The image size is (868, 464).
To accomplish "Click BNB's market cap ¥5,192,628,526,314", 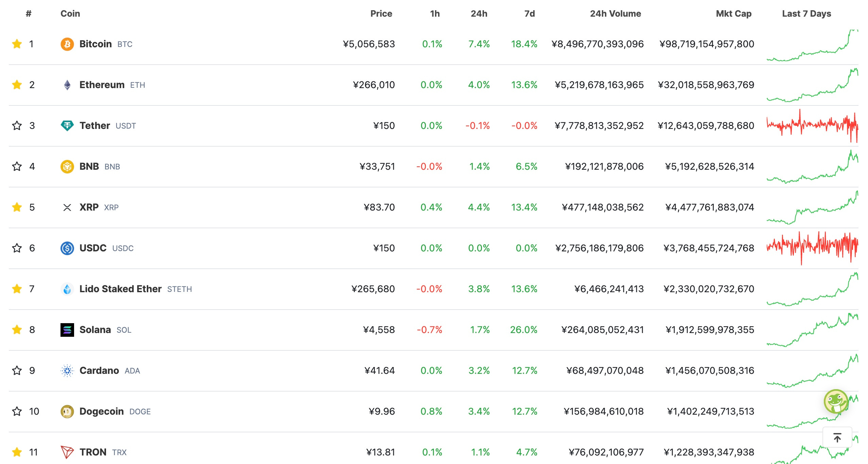I will pos(710,166).
